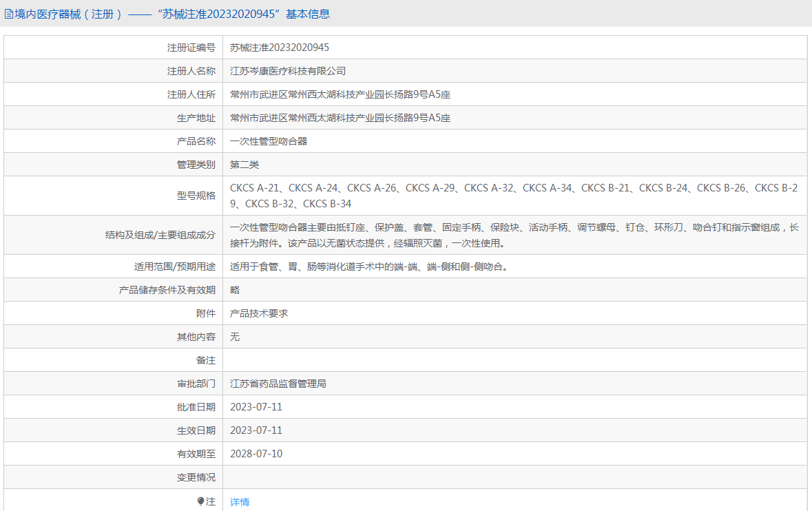Screen dimensions: 812x511
Task: Click the 管理类别 label
Action: 196,165
